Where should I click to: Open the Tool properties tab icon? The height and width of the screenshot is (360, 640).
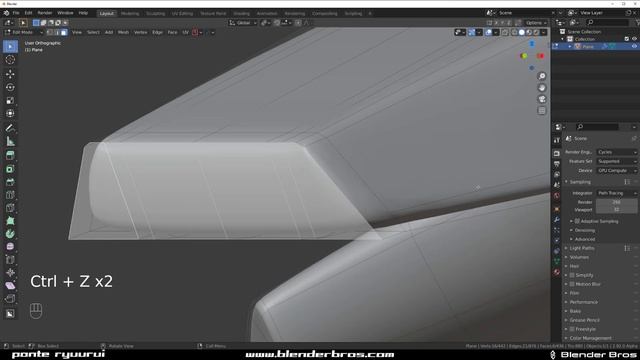(557, 140)
